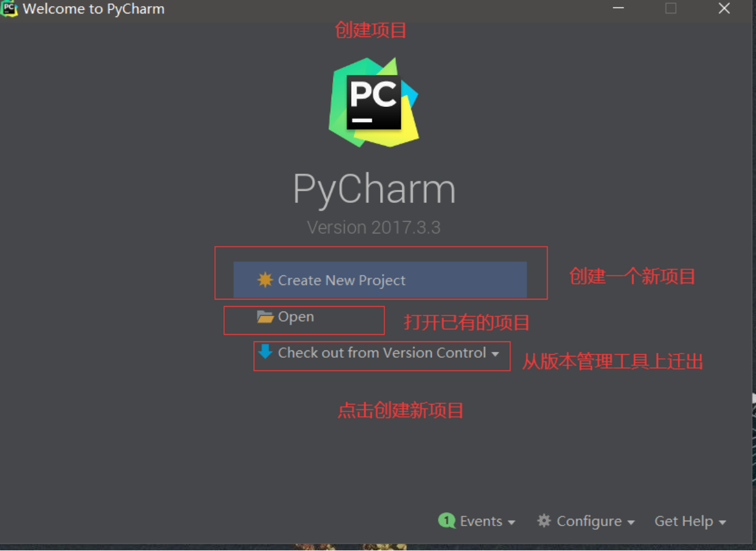Viewport: 756px width, 551px height.
Task: Click the green Events notification badge
Action: 447,521
